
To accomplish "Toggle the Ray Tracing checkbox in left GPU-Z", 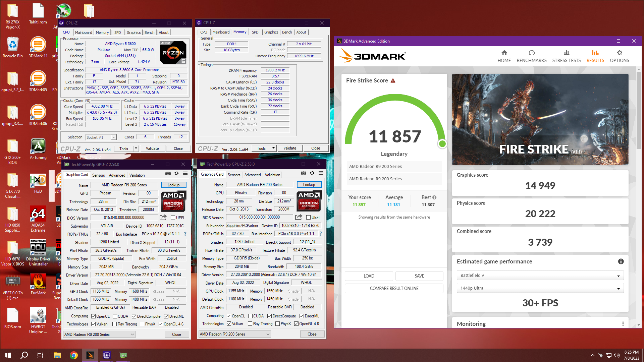I will point(114,324).
